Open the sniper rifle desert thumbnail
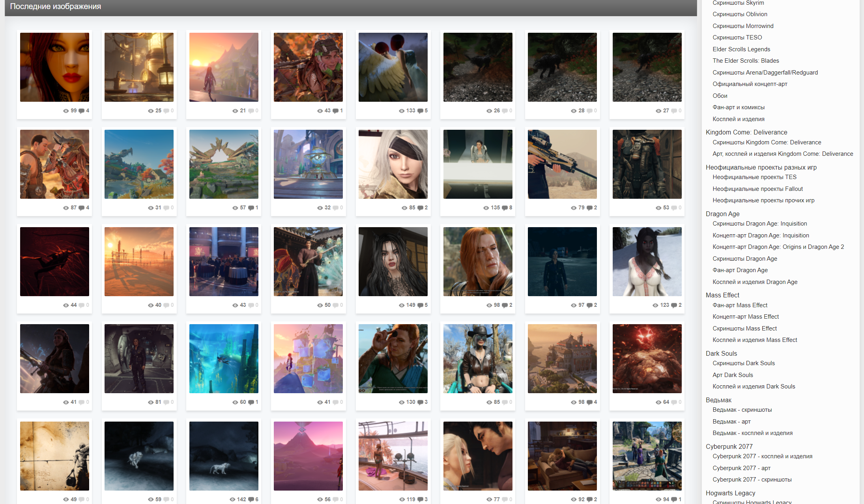 pyautogui.click(x=562, y=164)
